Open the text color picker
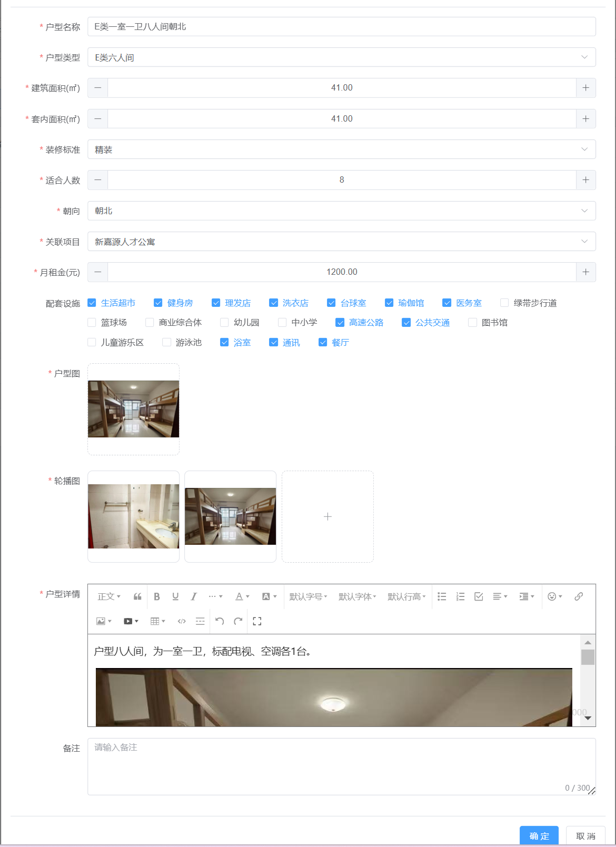 point(242,596)
